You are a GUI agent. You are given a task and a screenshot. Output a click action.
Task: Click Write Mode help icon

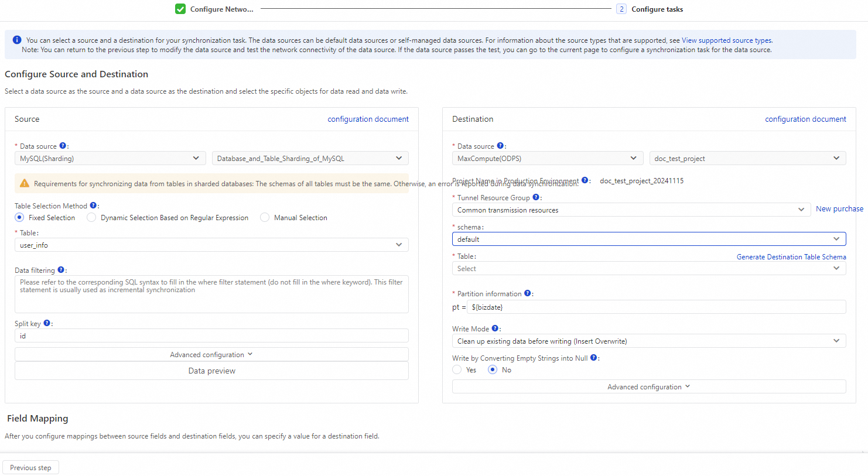click(x=495, y=328)
